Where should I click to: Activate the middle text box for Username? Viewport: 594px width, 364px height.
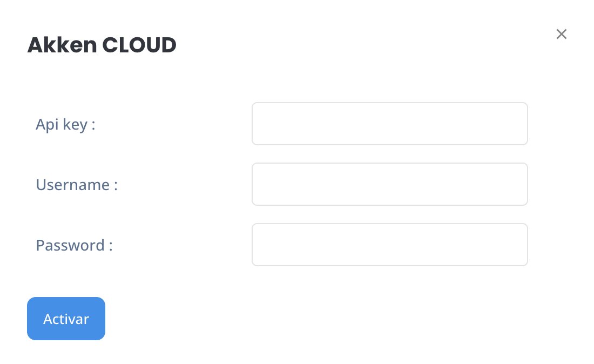click(390, 184)
